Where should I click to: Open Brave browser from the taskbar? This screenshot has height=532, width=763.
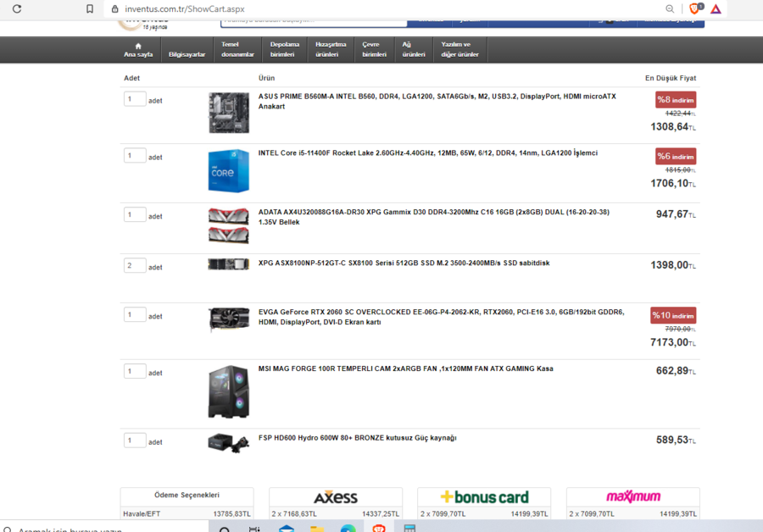(379, 528)
